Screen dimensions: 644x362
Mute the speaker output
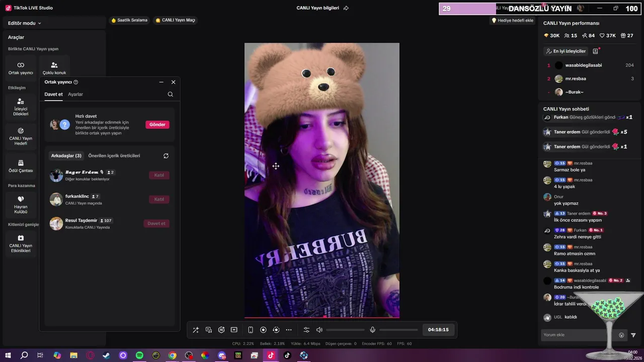coord(319,330)
